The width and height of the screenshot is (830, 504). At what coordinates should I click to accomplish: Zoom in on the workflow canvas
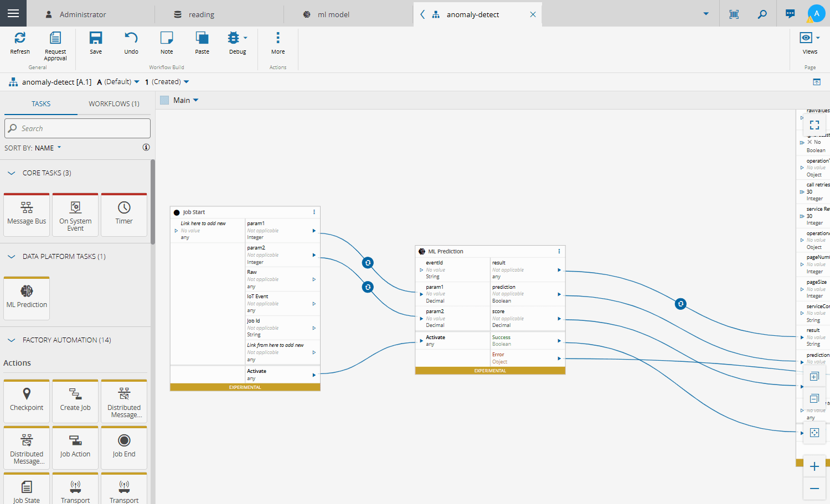tap(814, 466)
